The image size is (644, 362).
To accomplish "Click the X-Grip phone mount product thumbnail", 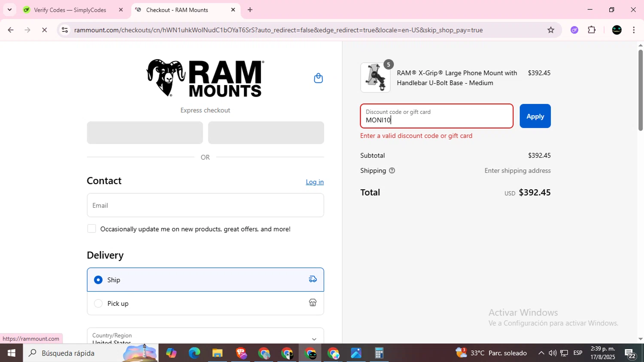I will click(375, 78).
